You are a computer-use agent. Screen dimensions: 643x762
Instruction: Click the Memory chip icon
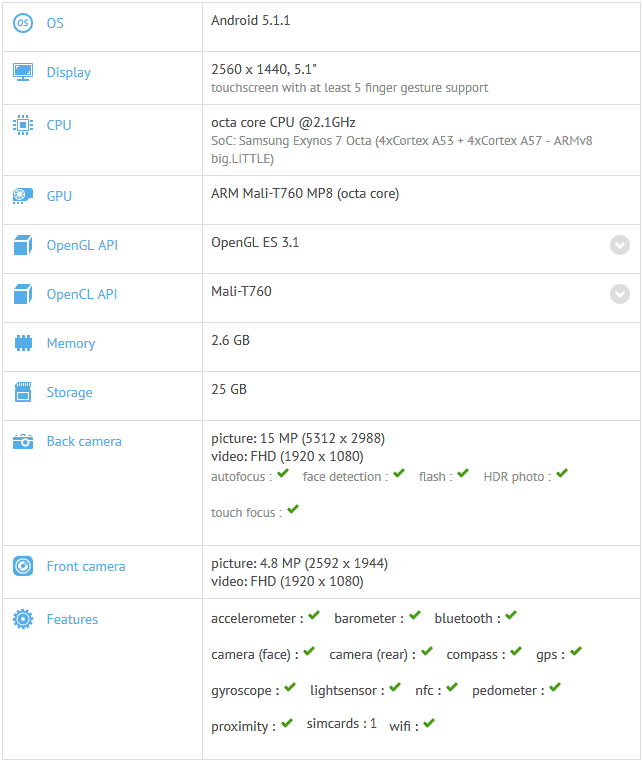23,343
